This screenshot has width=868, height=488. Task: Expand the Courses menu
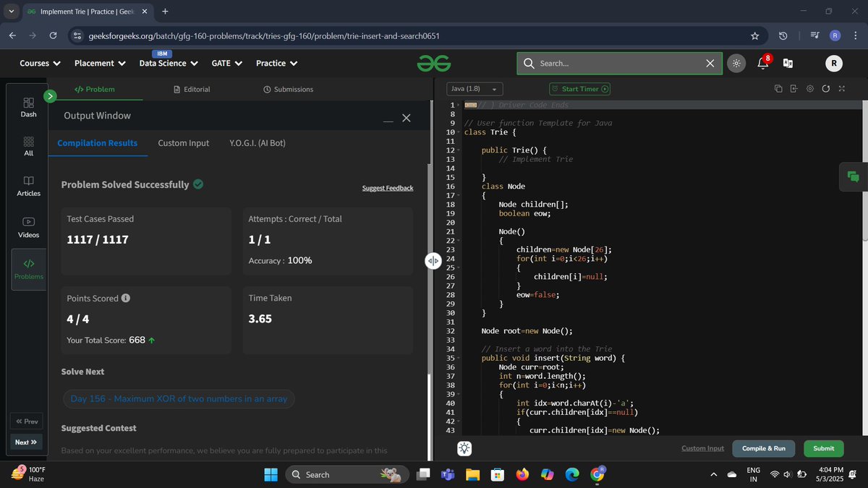(40, 63)
